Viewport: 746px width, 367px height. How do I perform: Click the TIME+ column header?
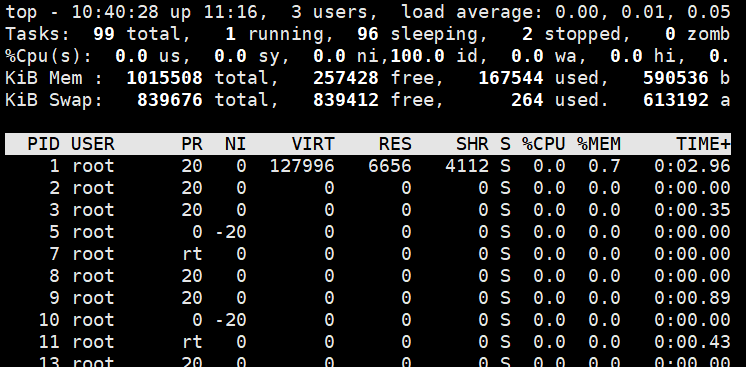(703, 144)
